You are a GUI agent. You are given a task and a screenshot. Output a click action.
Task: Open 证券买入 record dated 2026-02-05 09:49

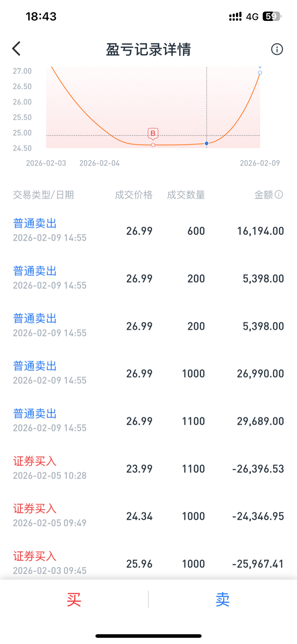pos(148,516)
